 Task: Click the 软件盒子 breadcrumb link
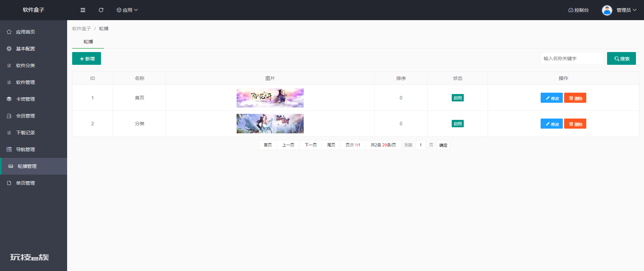tap(82, 29)
